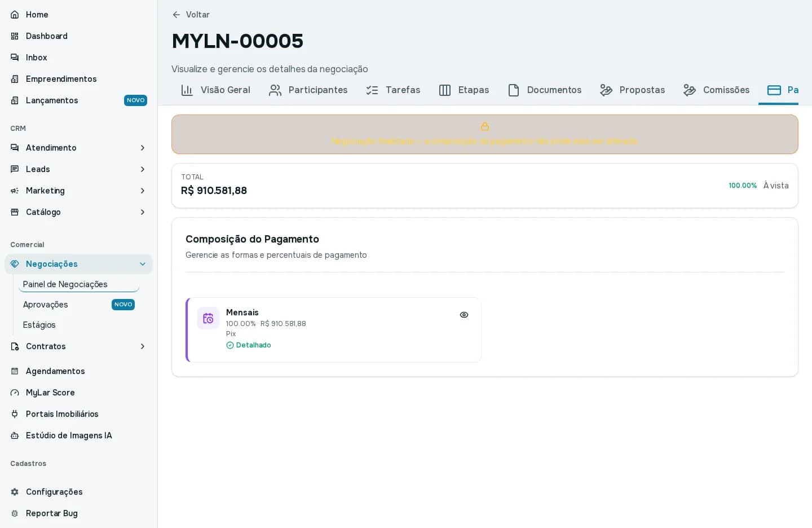The image size is (812, 528).
Task: Click the Mensais calendar-clock icon
Action: [208, 318]
